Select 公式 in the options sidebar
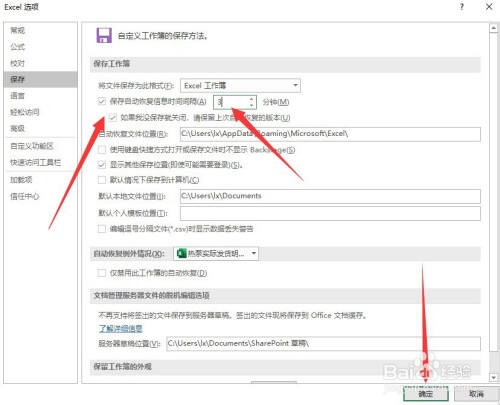Screen dimensions: 500x405 tap(17, 47)
